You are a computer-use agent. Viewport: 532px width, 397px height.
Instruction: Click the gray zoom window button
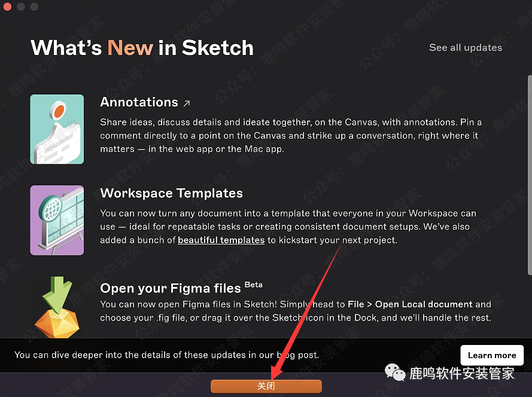[x=34, y=7]
